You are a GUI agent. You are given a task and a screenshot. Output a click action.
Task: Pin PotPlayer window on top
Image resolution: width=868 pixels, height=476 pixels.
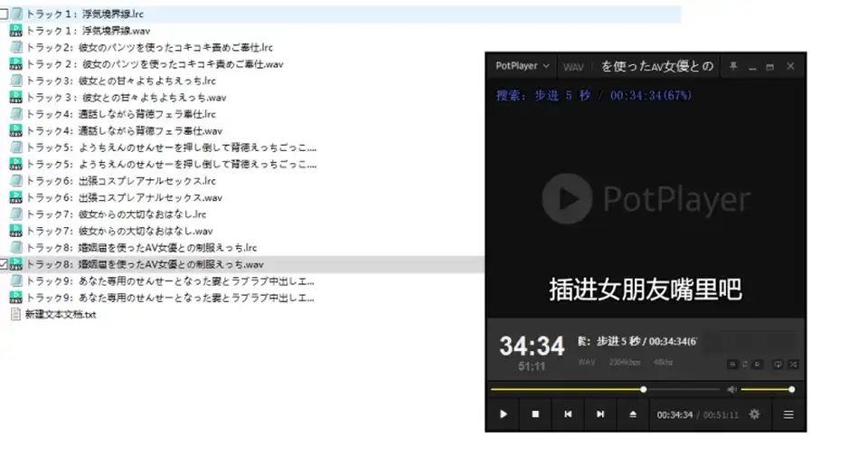tap(733, 66)
